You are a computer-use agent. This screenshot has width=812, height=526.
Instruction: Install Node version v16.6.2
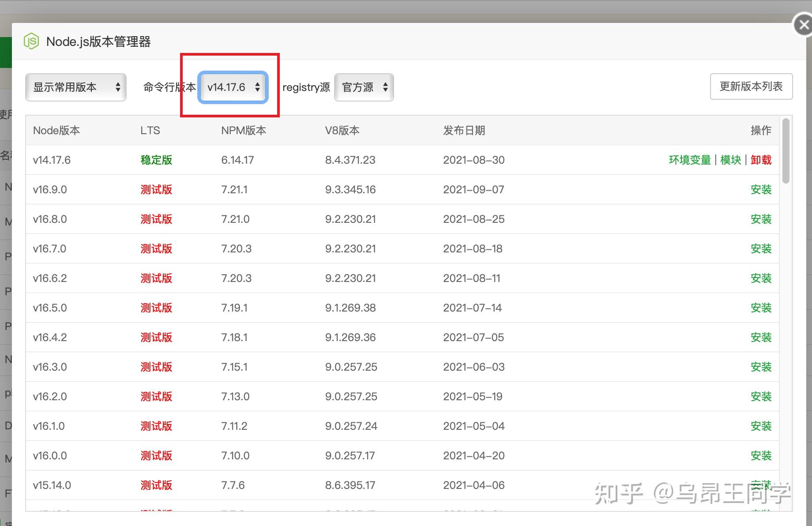[x=761, y=278]
